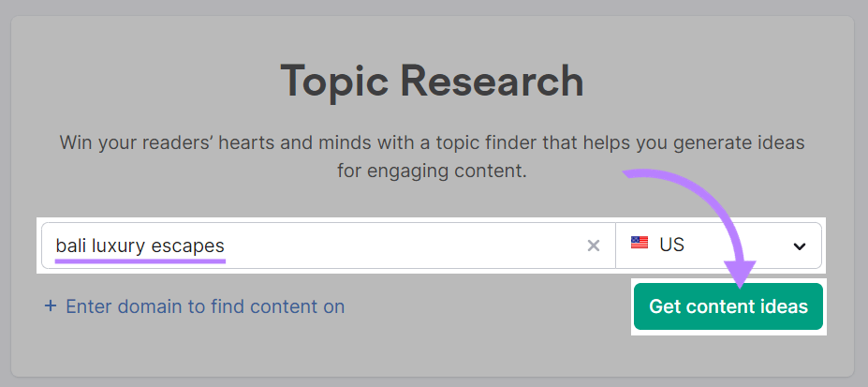Click the purple underline beneath the keyword
This screenshot has width=868, height=387.
pyautogui.click(x=140, y=260)
